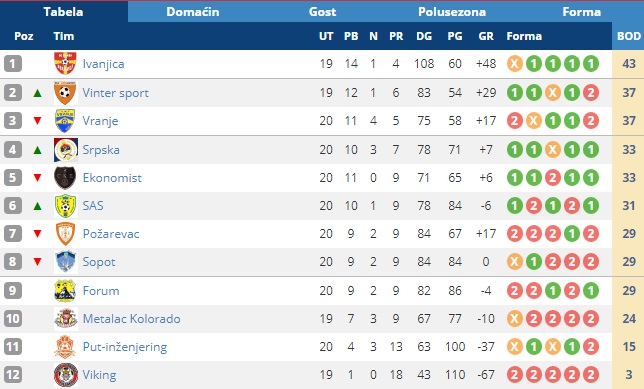
Task: Click the GR column header
Action: [486, 36]
